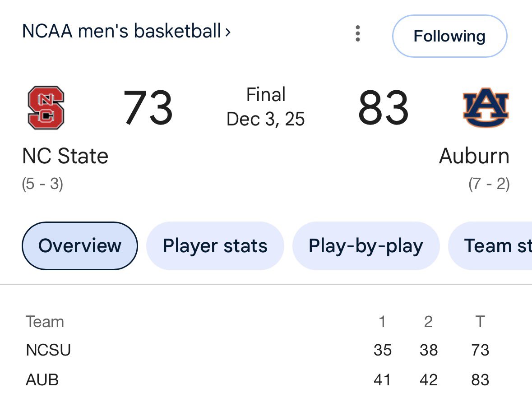532x402 pixels.
Task: Click the AUB row label in score table
Action: (42, 380)
